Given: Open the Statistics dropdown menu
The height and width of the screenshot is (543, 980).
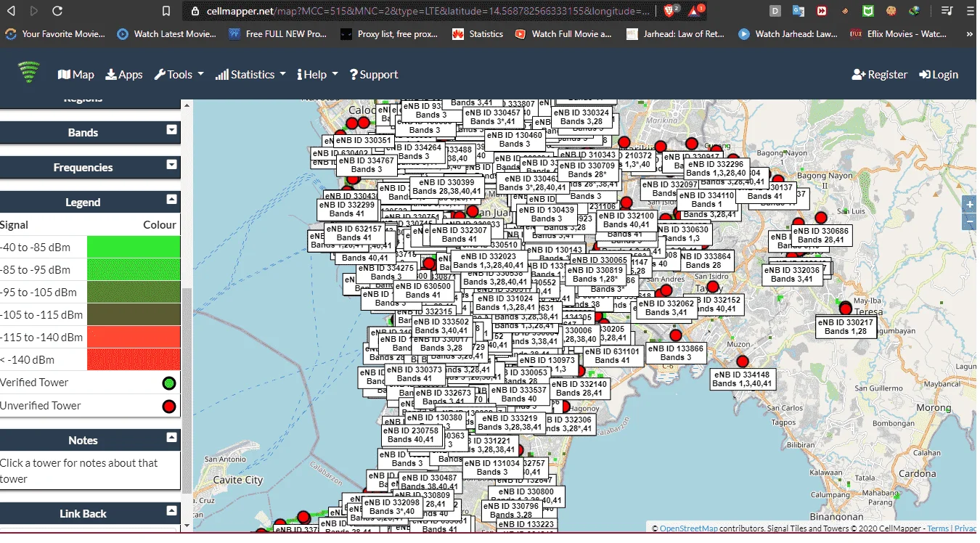Looking at the screenshot, I should coord(251,74).
